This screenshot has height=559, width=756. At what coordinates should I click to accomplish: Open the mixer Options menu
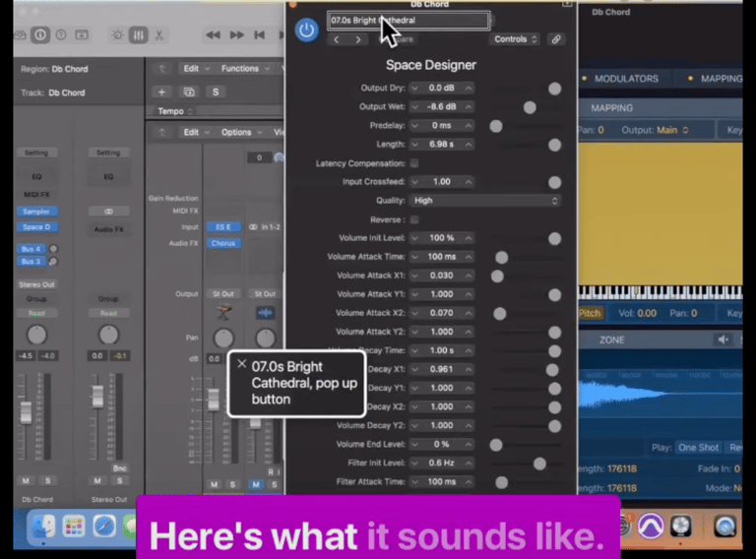(x=241, y=132)
